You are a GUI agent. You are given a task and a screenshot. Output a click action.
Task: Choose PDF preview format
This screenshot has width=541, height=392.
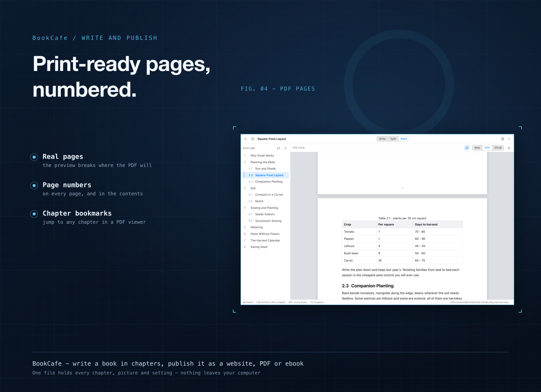click(x=487, y=148)
